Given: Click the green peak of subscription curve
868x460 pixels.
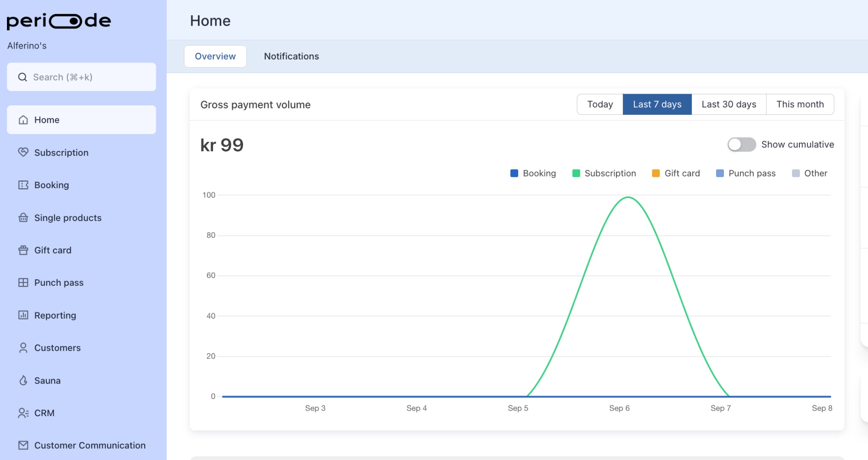Looking at the screenshot, I should click(x=628, y=198).
